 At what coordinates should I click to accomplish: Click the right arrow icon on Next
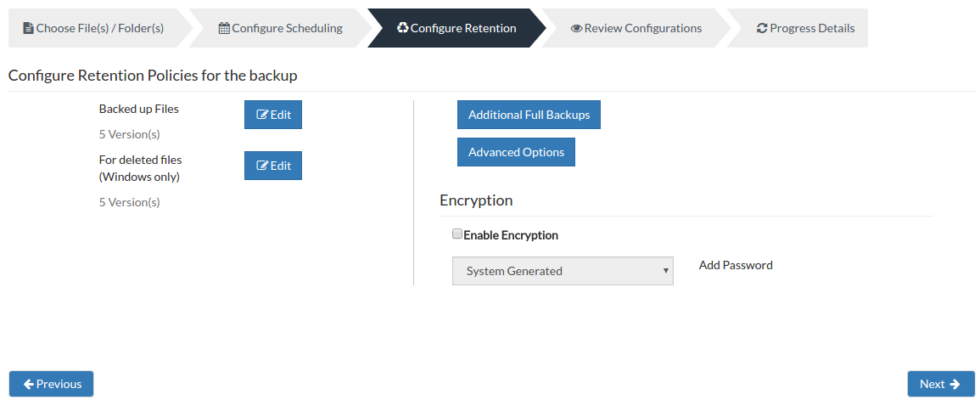click(x=955, y=384)
